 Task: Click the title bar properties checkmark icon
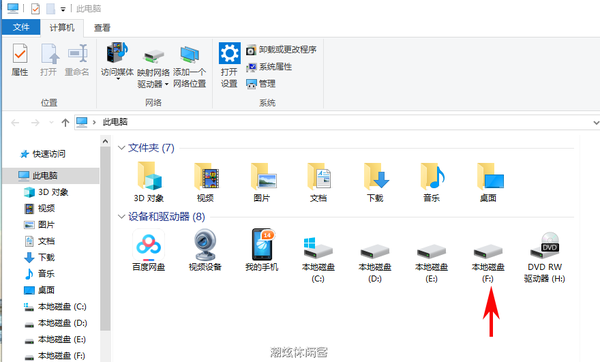coord(35,8)
